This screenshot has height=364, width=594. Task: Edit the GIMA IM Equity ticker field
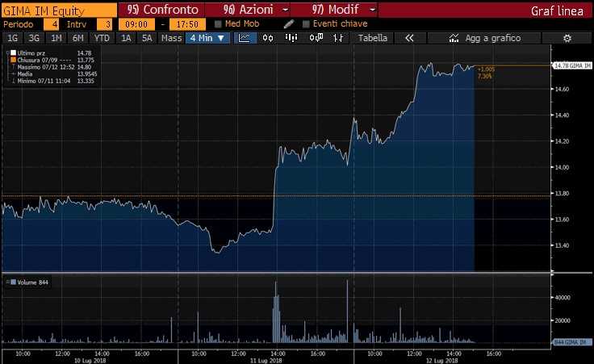click(60, 10)
